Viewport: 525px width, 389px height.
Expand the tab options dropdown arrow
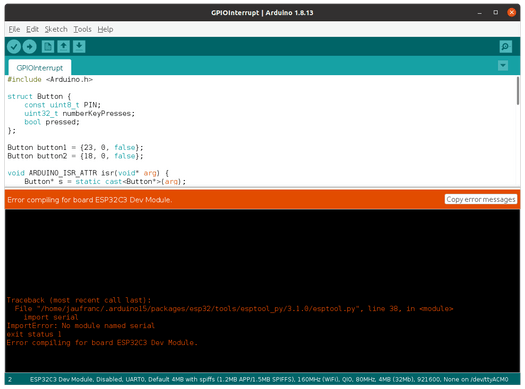coord(503,65)
